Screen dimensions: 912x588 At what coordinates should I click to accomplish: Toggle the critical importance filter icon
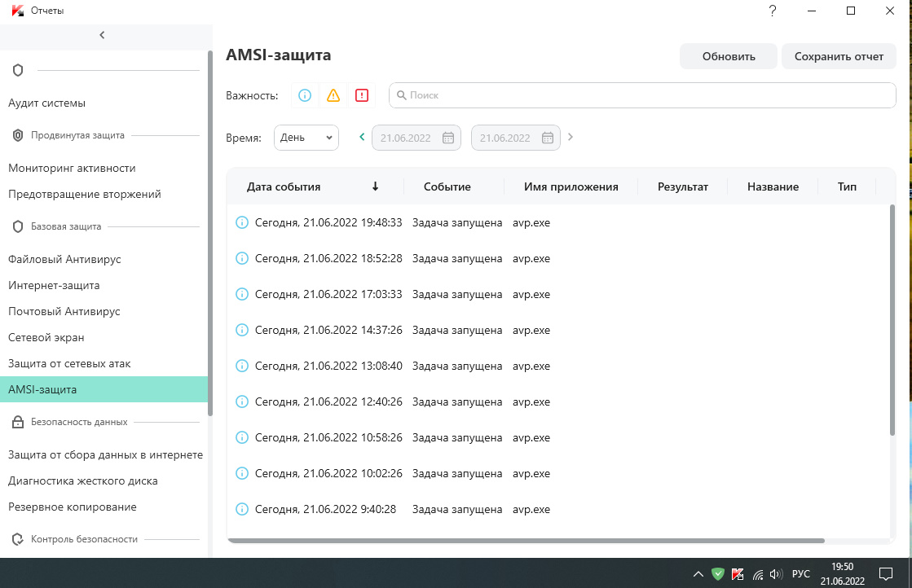362,95
